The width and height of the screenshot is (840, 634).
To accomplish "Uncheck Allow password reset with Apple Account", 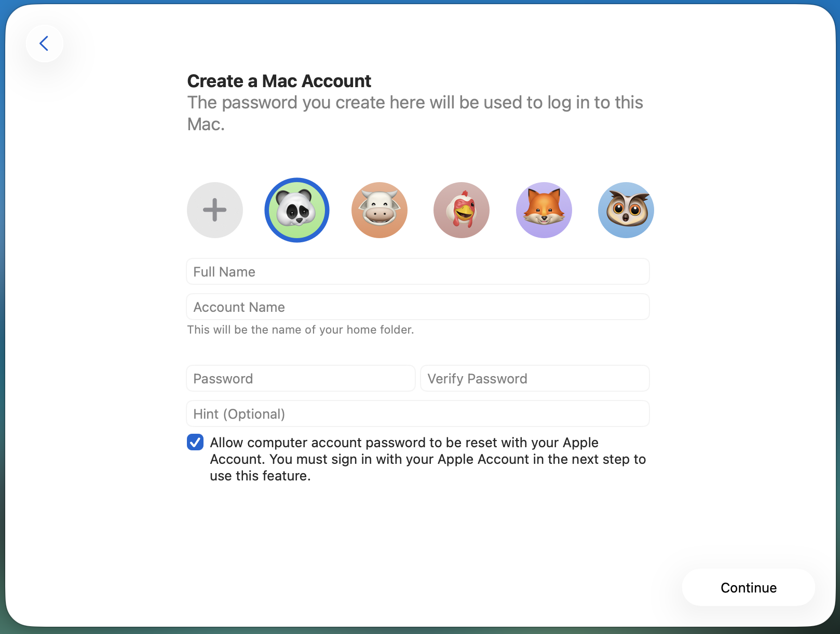I will pyautogui.click(x=195, y=443).
